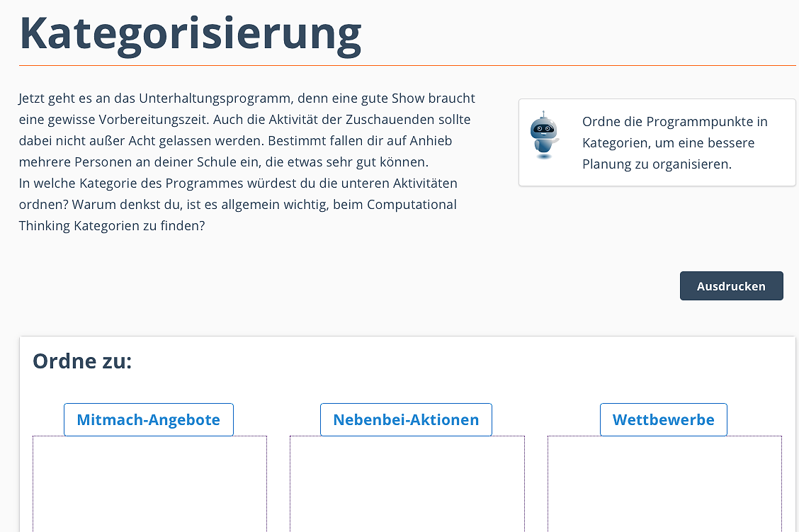The width and height of the screenshot is (799, 532).
Task: Click the text "Bestimmt fallen dir auf Anhieb"
Action: pos(360,140)
